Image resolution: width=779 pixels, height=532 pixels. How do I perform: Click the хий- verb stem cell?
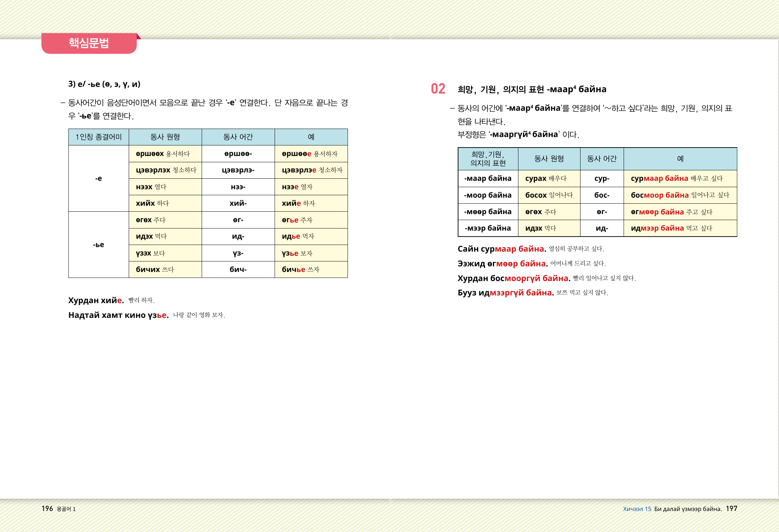[238, 203]
